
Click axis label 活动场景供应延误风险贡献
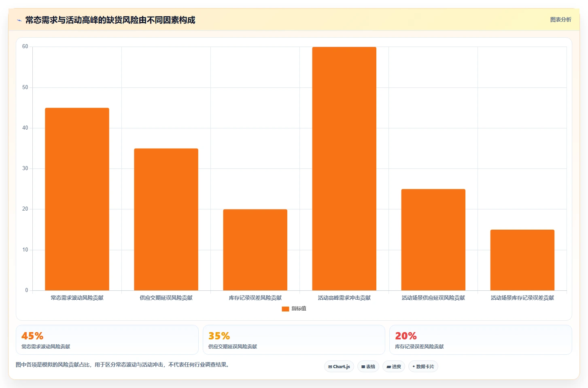click(433, 298)
